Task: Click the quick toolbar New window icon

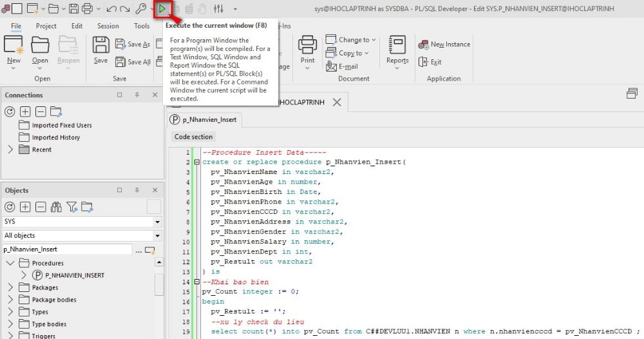Action: click(33, 8)
